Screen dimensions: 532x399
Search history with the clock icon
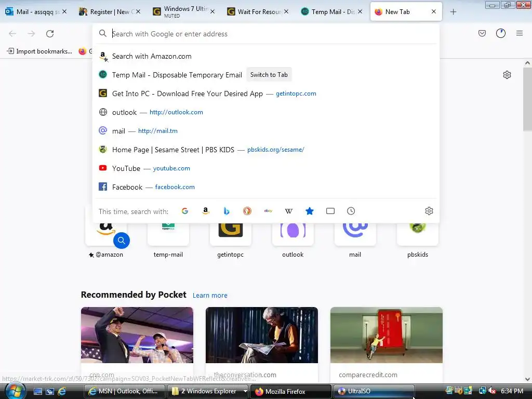[351, 211]
